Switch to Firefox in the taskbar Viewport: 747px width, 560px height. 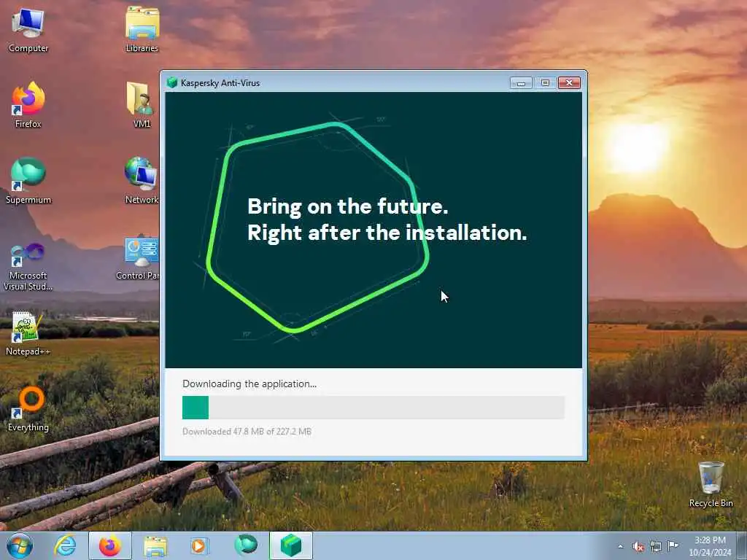point(110,545)
